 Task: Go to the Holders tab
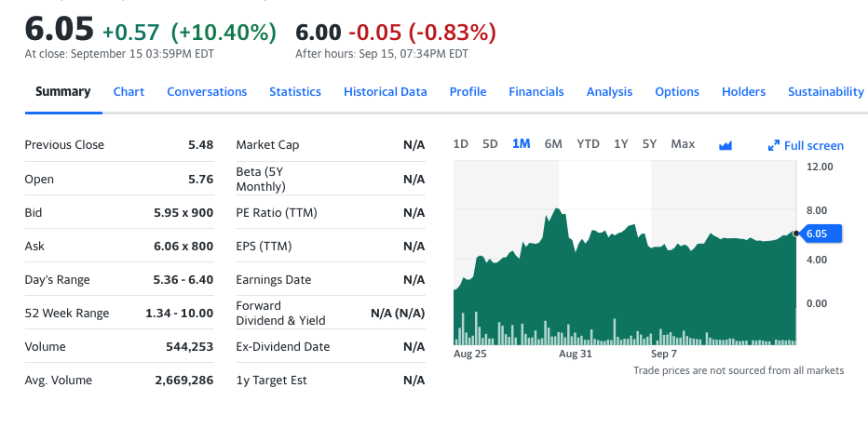pos(743,92)
